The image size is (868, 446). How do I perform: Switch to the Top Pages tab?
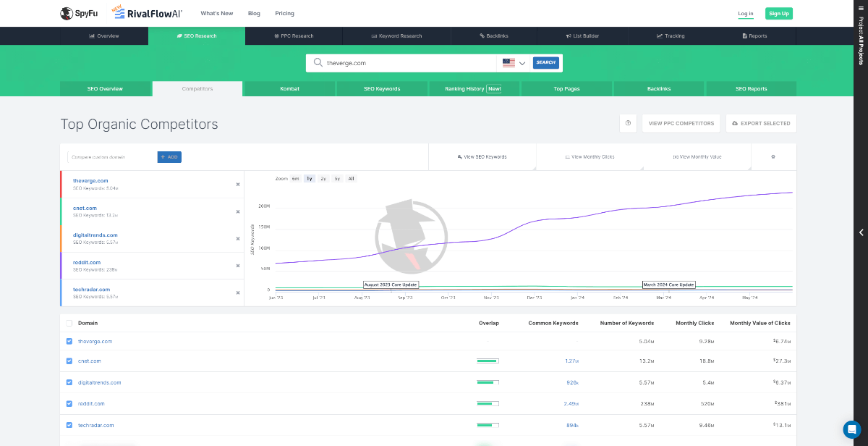[567, 89]
